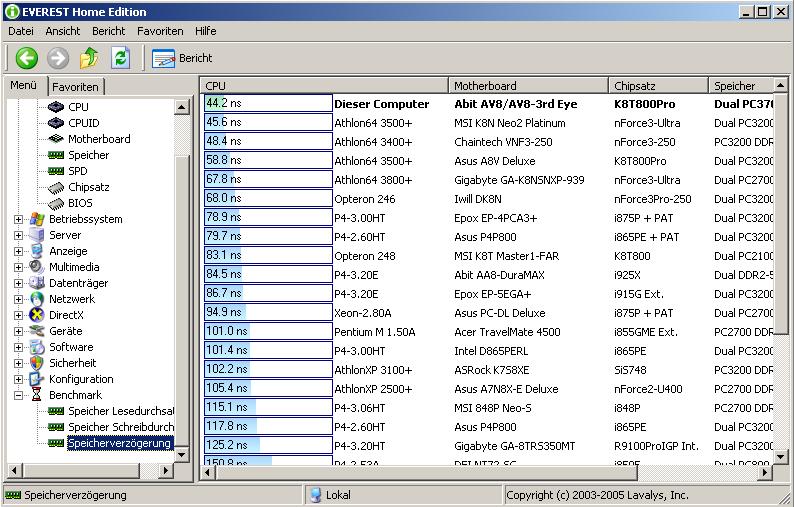Refresh the page with green arrows icon
Screen dimensions: 794x507
pos(121,58)
